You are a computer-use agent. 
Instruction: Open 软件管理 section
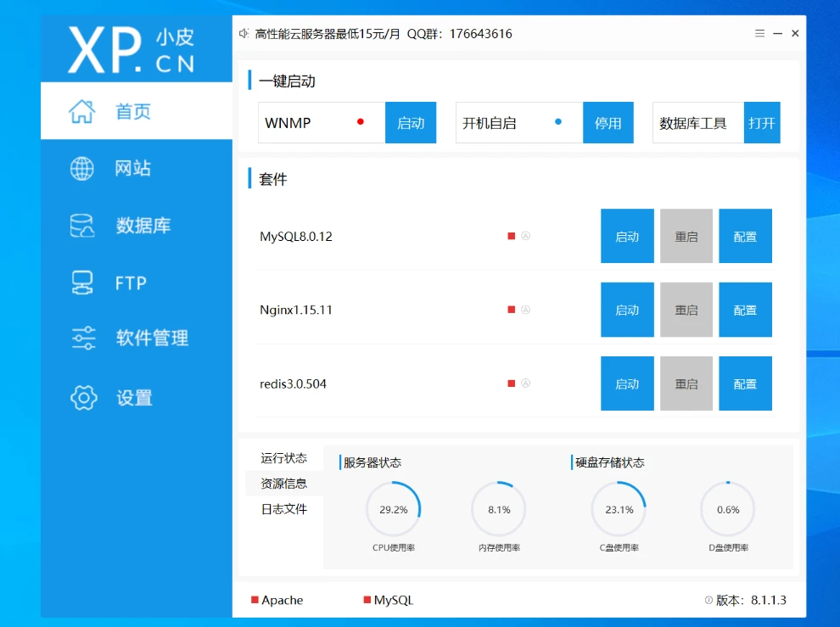(137, 339)
